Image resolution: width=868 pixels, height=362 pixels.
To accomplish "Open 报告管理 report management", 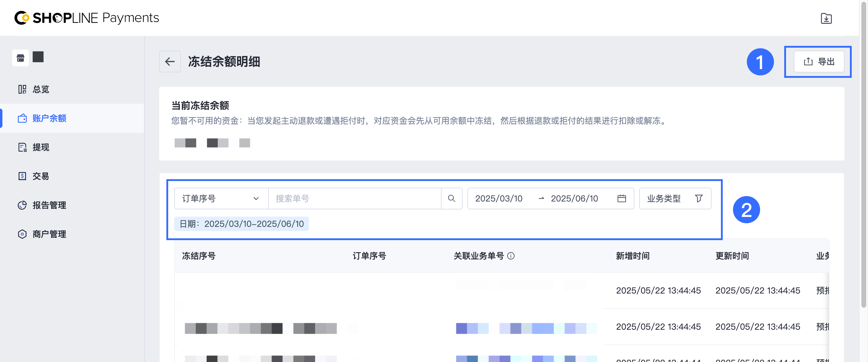I will coord(72,205).
